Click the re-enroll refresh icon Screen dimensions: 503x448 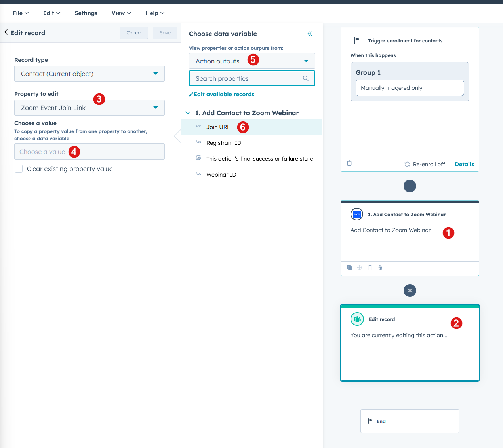tap(407, 164)
